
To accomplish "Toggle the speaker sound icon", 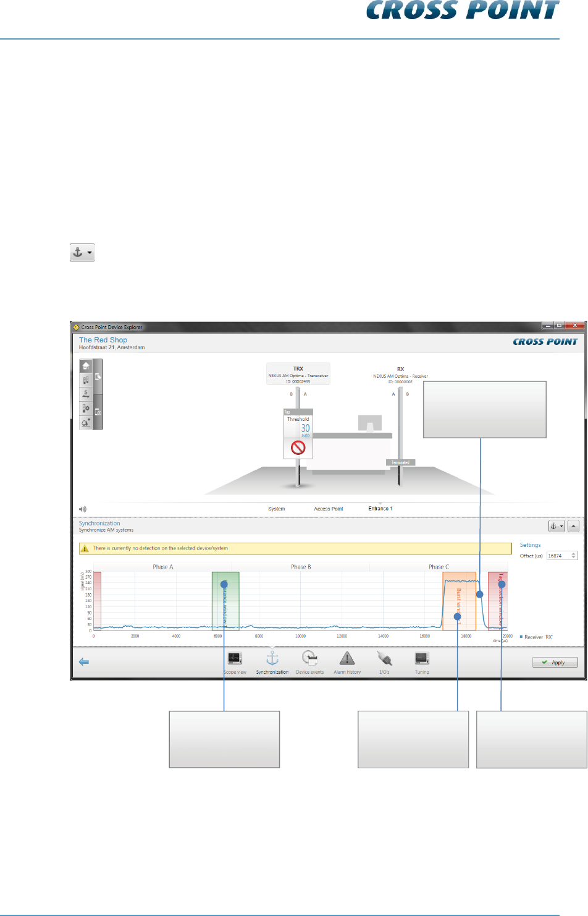I will (83, 509).
